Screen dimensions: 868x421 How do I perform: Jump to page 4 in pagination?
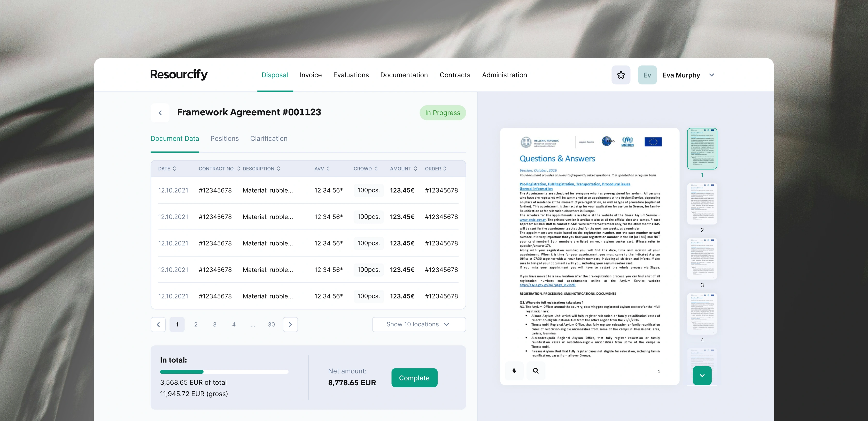click(234, 325)
